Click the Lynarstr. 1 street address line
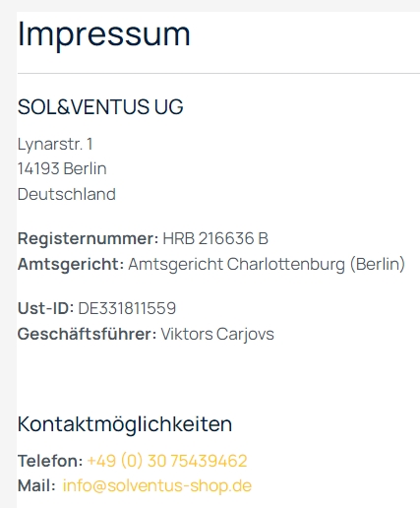420x508 pixels. coord(55,144)
